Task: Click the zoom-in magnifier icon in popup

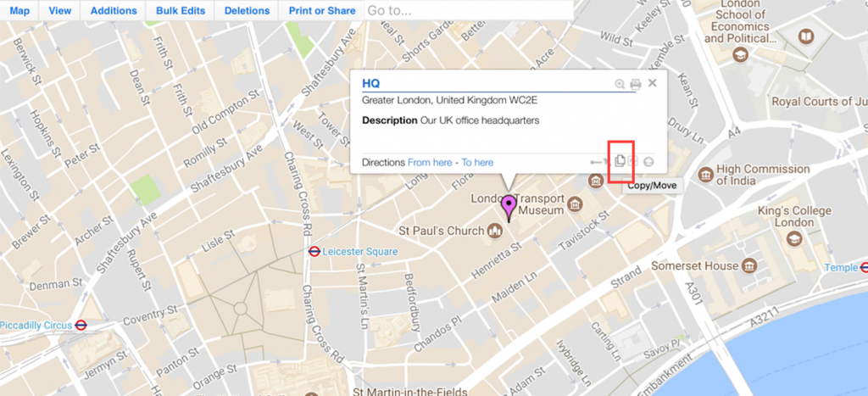Action: click(620, 84)
